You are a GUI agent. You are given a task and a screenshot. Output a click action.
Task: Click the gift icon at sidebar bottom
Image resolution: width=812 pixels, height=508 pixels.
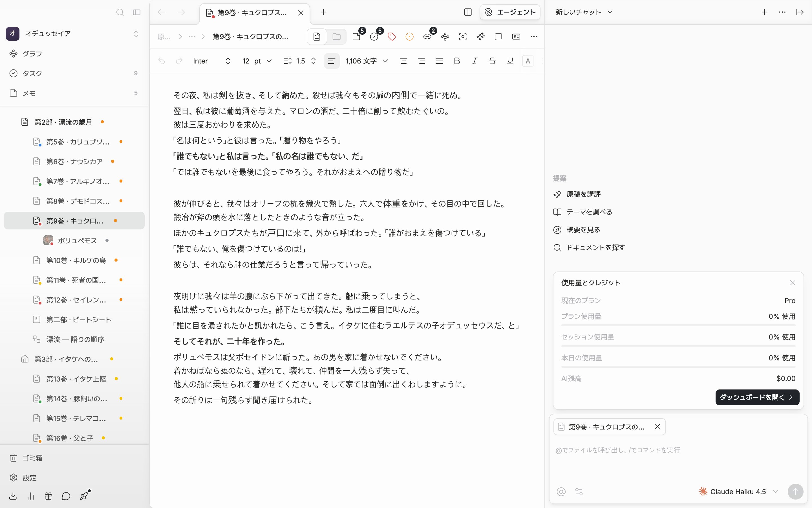(x=48, y=496)
